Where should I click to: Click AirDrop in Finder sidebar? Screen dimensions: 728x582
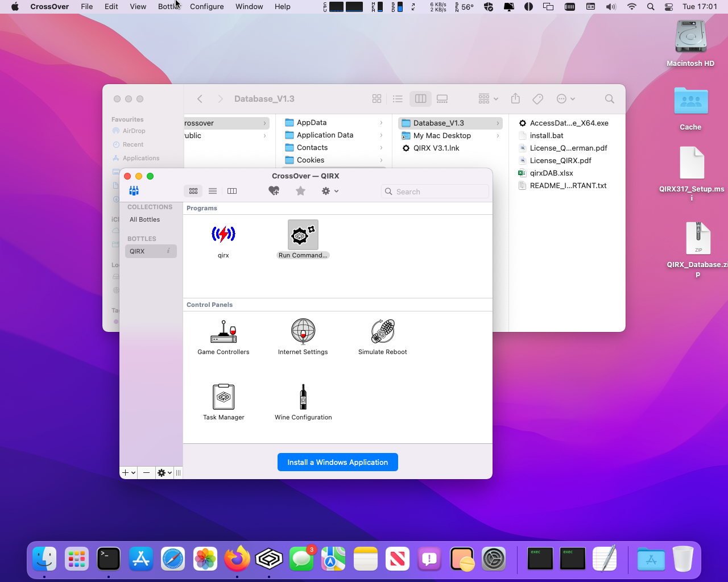[x=134, y=131]
